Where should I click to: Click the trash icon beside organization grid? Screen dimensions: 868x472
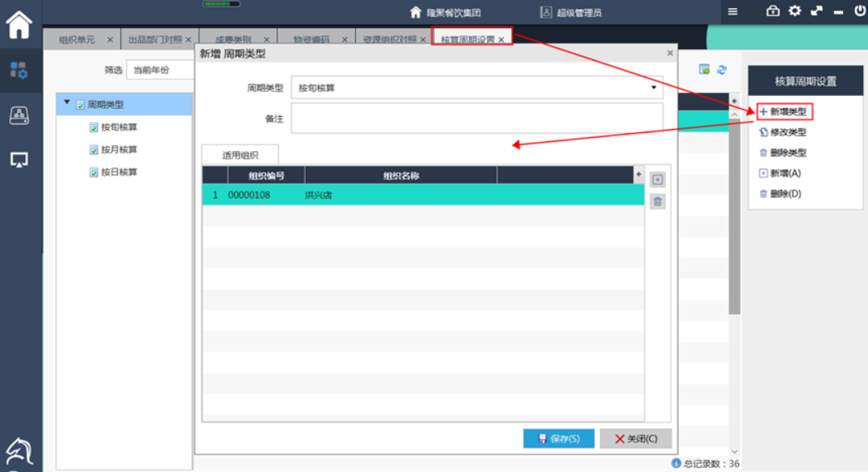[x=657, y=202]
